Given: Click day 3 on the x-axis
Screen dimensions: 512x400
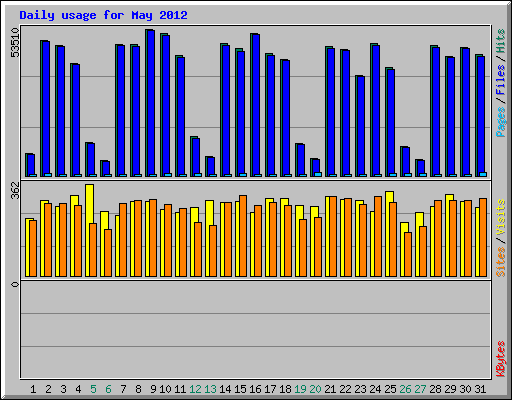Looking at the screenshot, I should click(63, 389).
